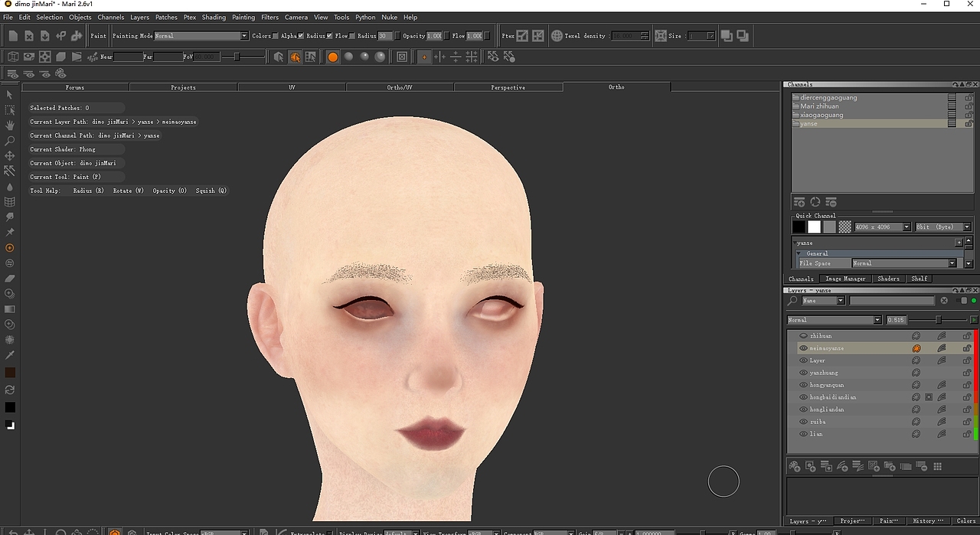Click the new project icon in toolbar

click(13, 36)
